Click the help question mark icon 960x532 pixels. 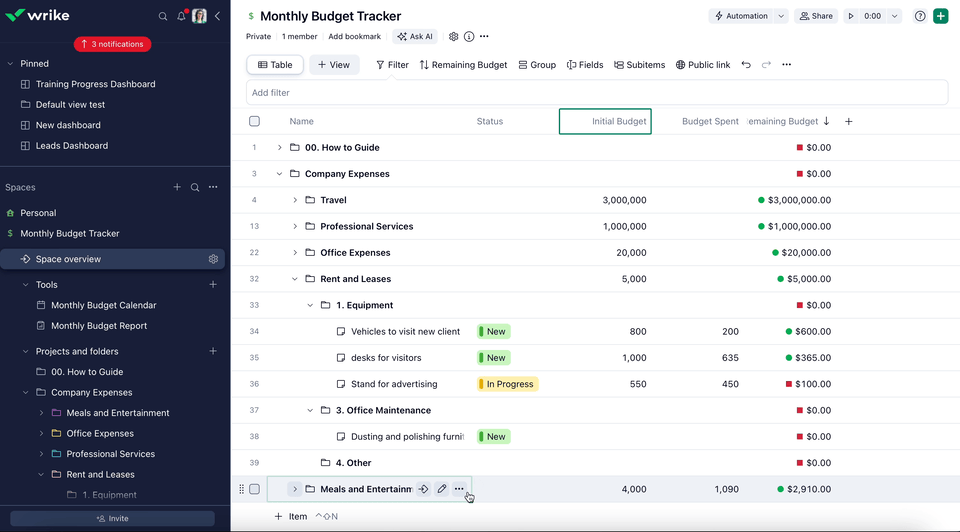[920, 16]
